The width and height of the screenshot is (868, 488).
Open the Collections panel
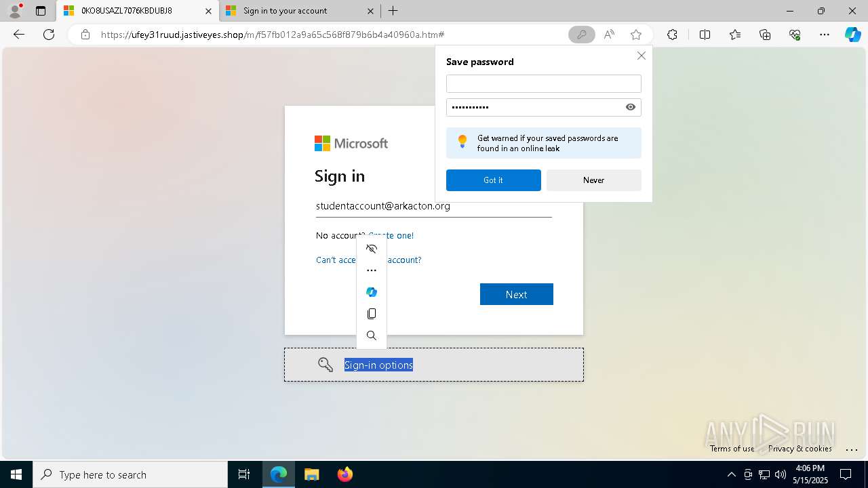(765, 35)
